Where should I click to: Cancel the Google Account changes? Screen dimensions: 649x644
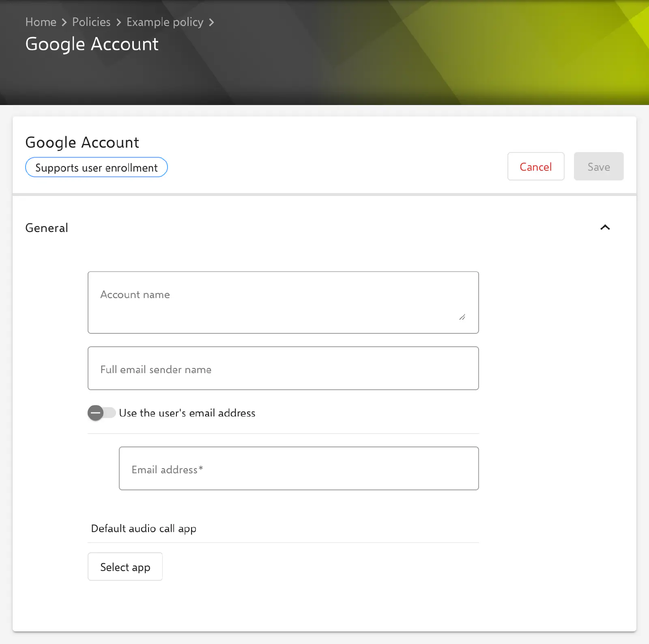point(536,166)
